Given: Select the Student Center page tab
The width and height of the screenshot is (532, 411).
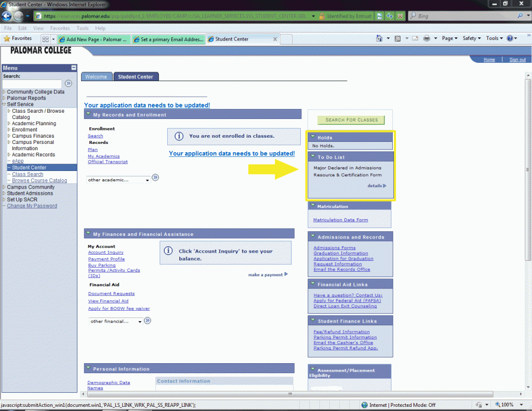Looking at the screenshot, I should point(136,77).
